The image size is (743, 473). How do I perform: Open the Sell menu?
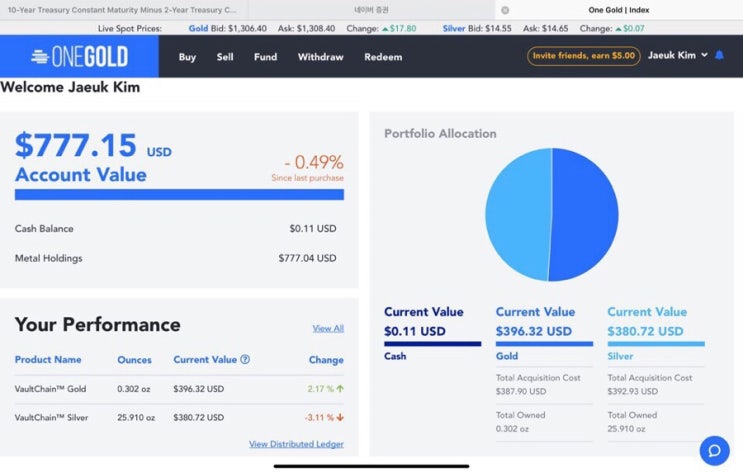(225, 57)
